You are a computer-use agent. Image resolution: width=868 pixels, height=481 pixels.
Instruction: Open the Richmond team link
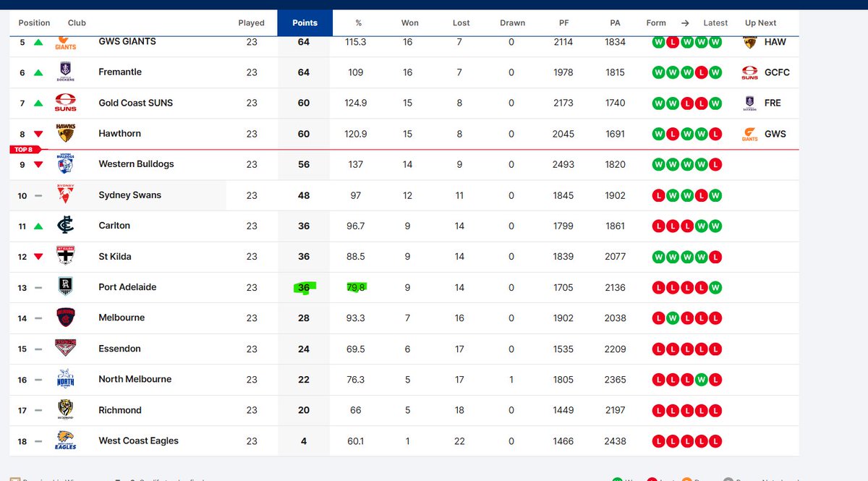coord(120,410)
